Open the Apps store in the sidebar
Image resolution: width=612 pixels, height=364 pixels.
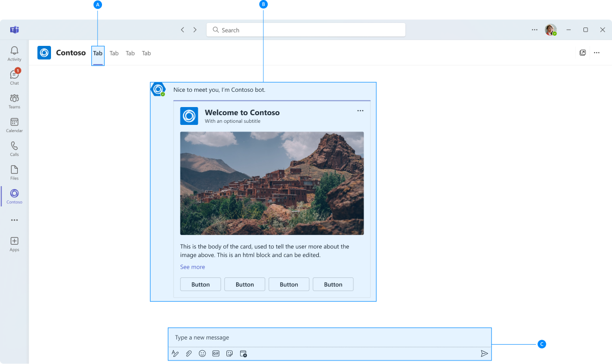click(14, 244)
